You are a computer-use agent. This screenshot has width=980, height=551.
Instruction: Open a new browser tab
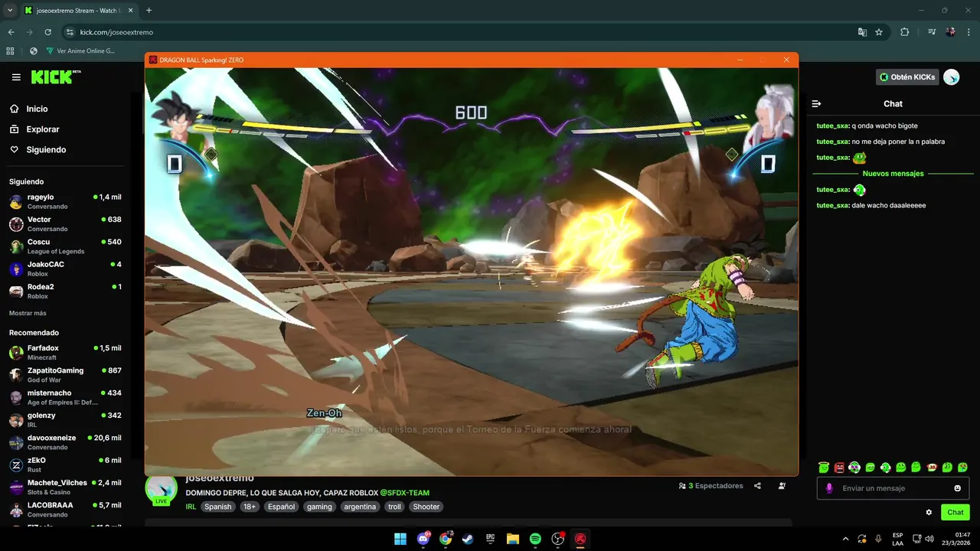point(149,11)
